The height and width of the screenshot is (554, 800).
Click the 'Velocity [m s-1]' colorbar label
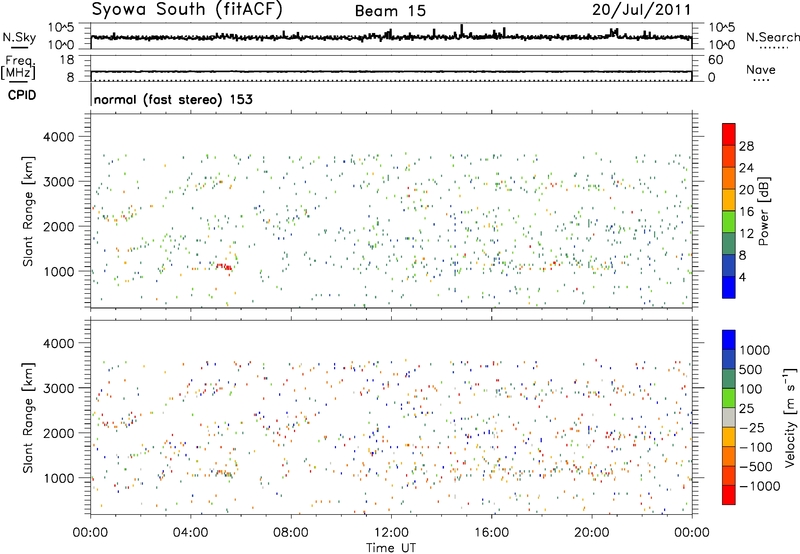click(790, 417)
